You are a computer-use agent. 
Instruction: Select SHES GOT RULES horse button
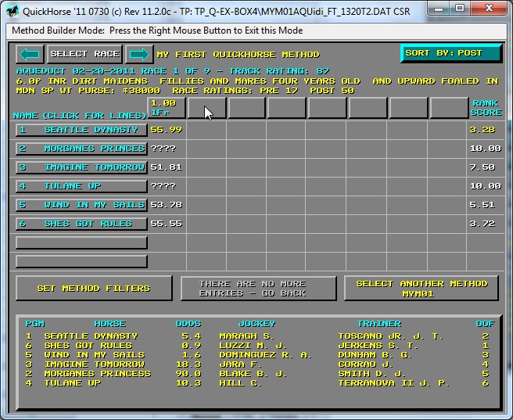(81, 224)
